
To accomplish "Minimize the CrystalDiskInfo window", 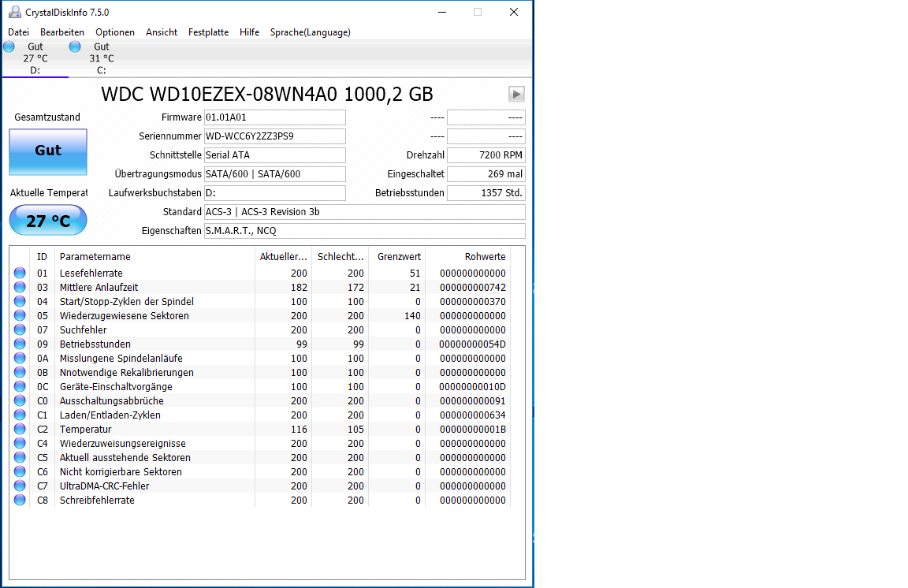I will (442, 12).
